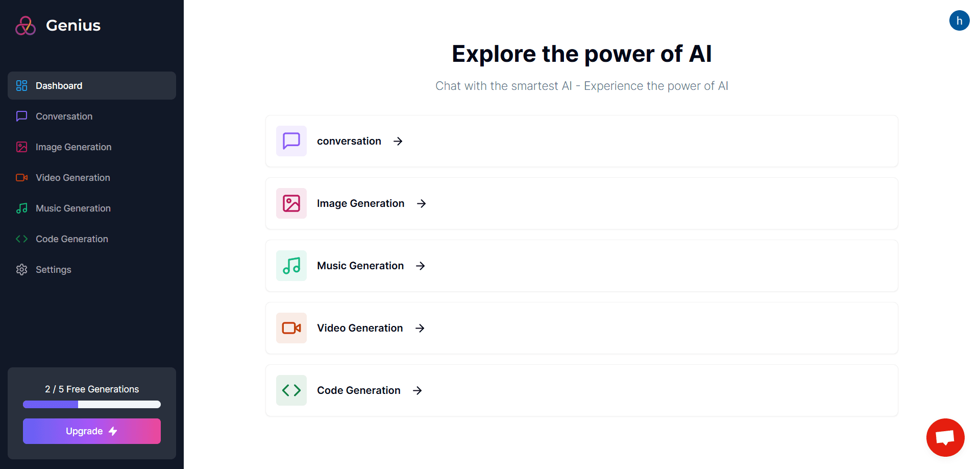Select the Video Generation card

click(582, 328)
